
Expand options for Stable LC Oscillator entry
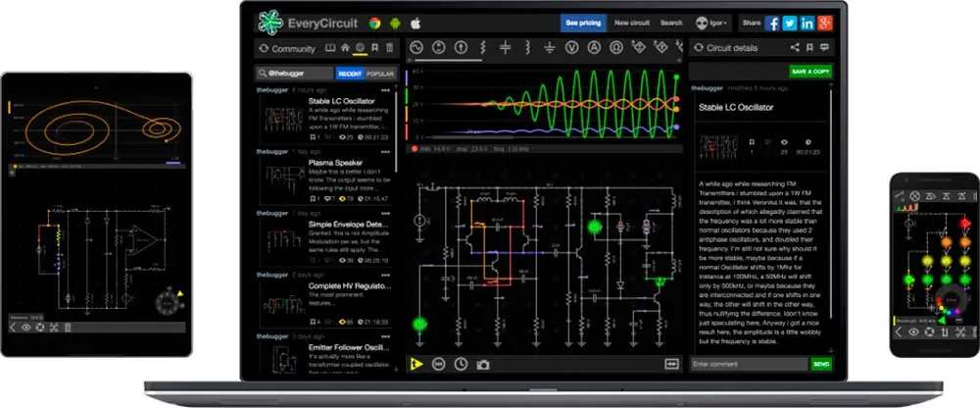(385, 90)
